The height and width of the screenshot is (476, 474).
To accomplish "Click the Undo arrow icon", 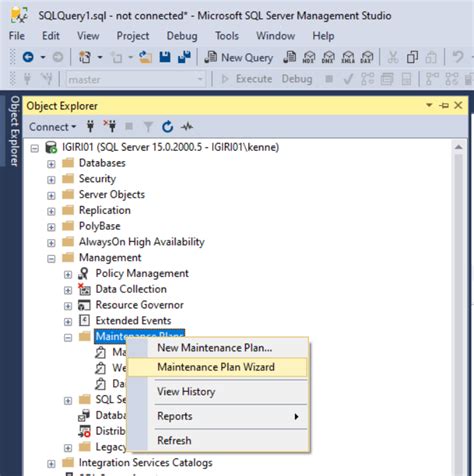I will (458, 57).
